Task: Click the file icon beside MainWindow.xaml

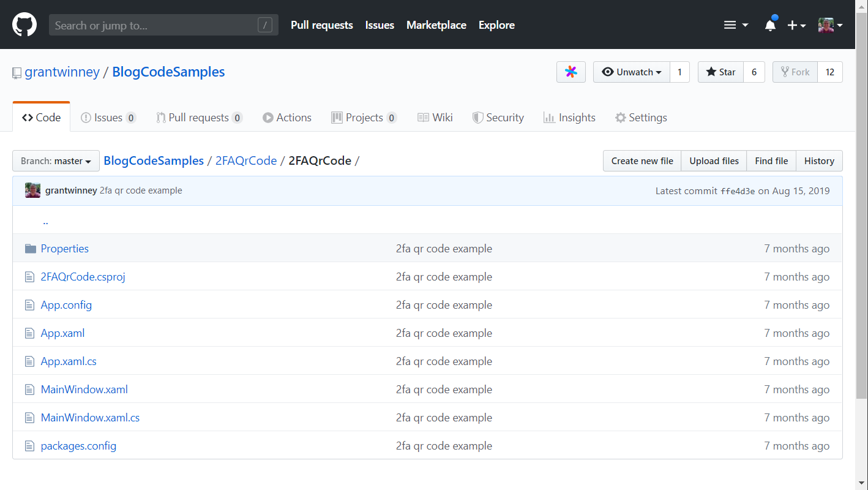Action: [x=29, y=390]
